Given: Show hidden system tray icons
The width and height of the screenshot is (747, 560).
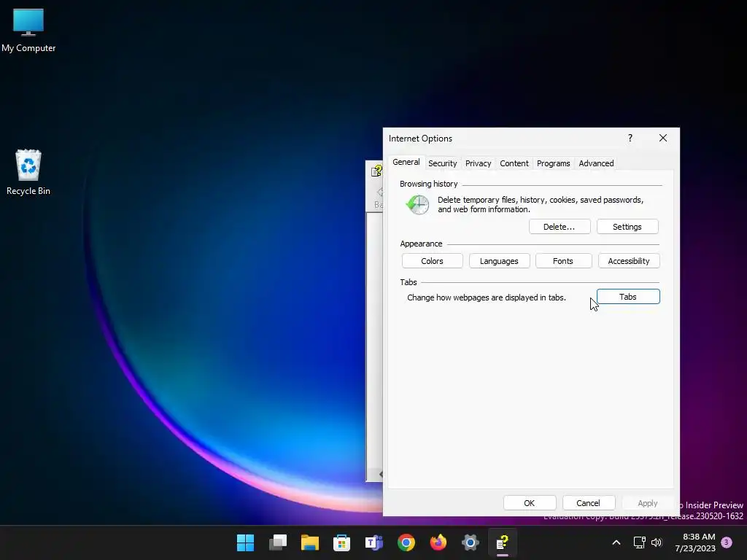Looking at the screenshot, I should pyautogui.click(x=616, y=542).
